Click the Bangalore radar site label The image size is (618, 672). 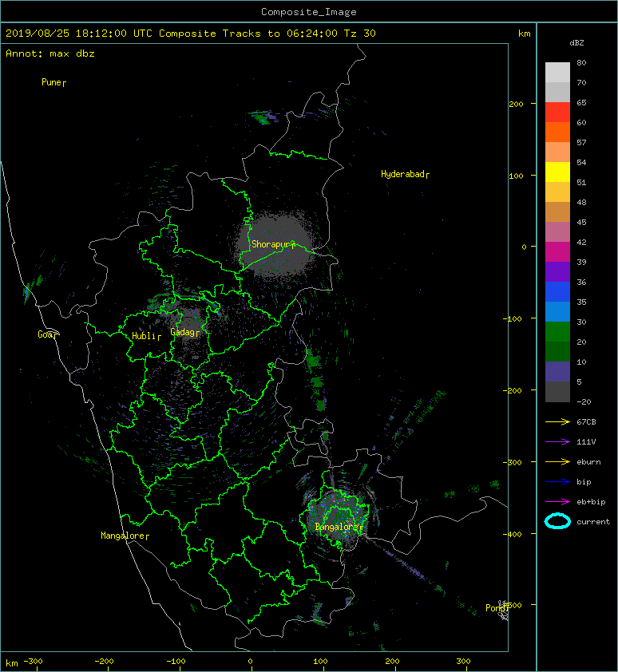tap(339, 527)
